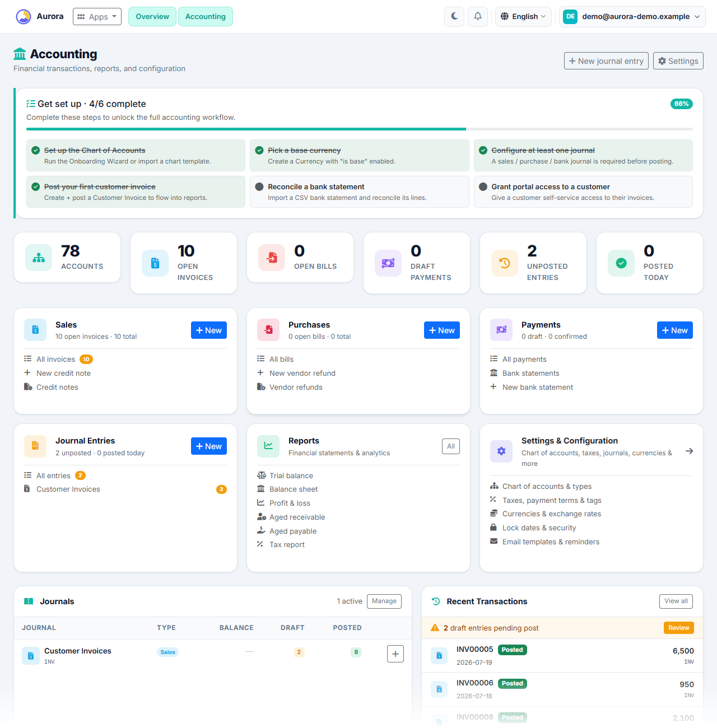Open the 78 Accounts stat icon
Image resolution: width=717 pixels, height=728 pixels.
39,258
